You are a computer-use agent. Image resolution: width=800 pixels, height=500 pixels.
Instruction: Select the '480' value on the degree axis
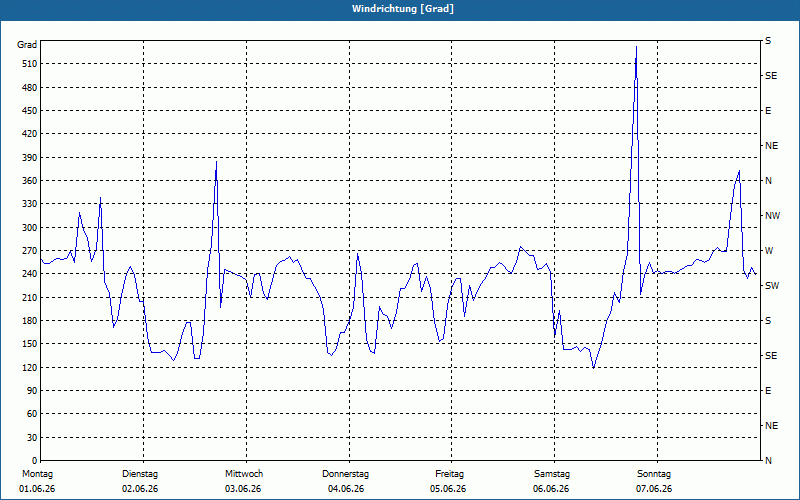click(29, 88)
